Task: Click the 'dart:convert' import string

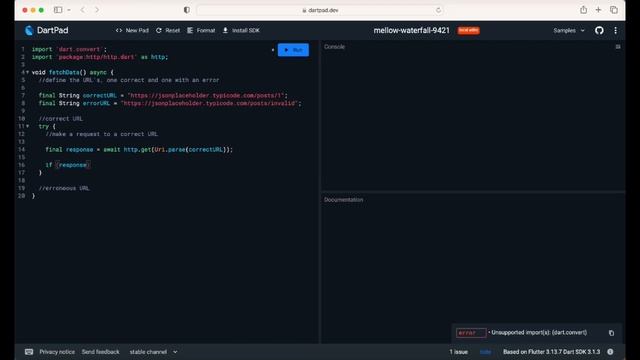Action: (x=79, y=49)
